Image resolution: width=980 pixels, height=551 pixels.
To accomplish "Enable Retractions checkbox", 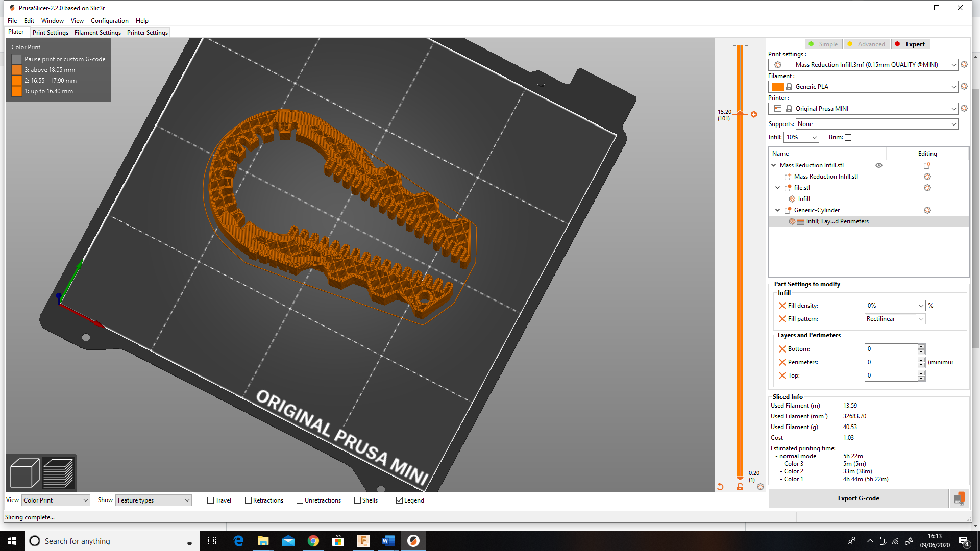I will (248, 500).
